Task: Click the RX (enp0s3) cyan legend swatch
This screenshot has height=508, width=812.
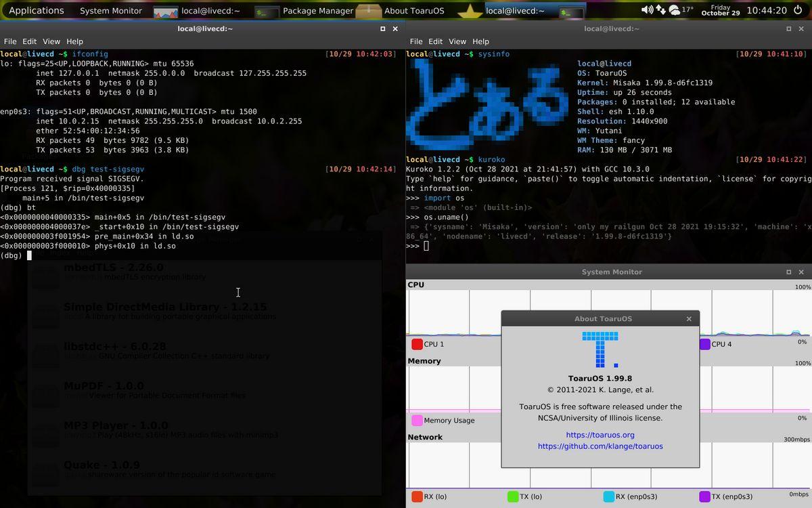Action: pos(608,496)
